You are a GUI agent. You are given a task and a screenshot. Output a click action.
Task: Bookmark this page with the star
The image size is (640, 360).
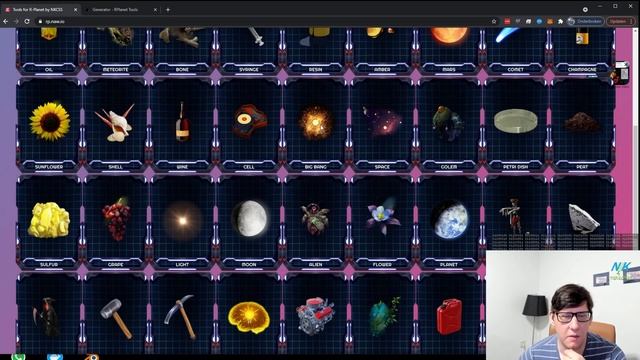point(494,21)
